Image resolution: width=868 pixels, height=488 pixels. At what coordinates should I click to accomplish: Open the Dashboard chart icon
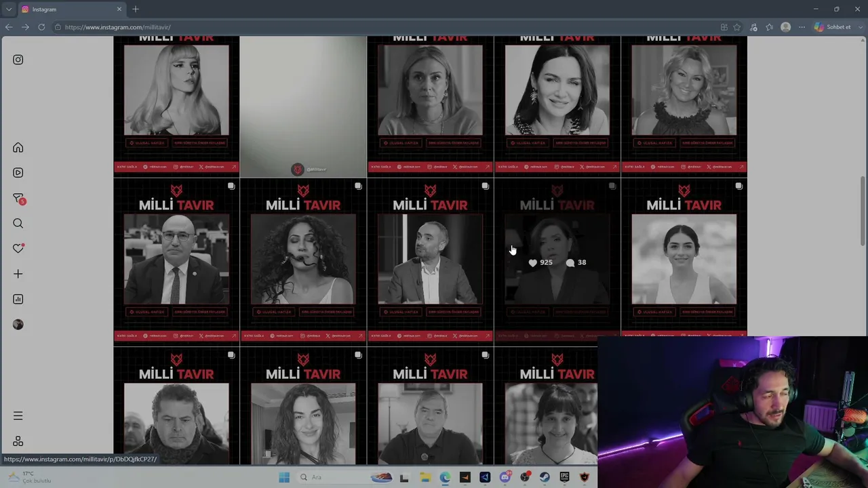coord(18,299)
